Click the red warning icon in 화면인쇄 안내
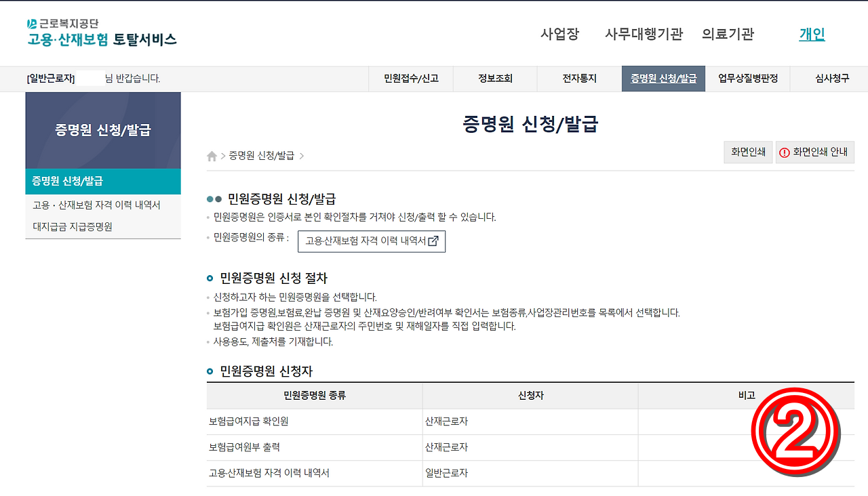 [x=783, y=152]
